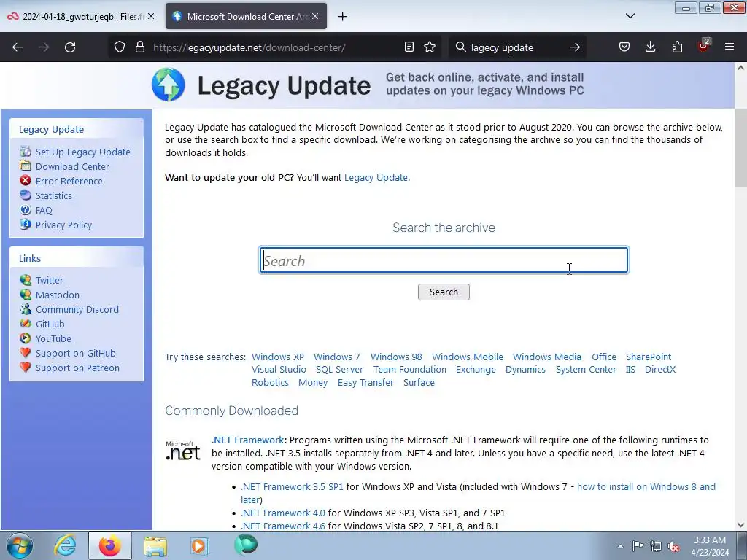Viewport: 747px width, 560px height.
Task: Open Download Center in the sidebar
Action: 72,167
